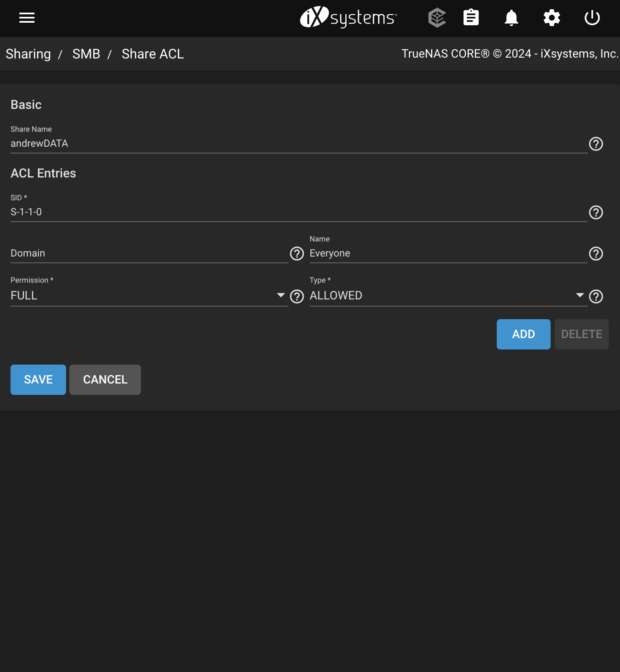Image resolution: width=620 pixels, height=672 pixels.
Task: Navigate to SMB breadcrumb link
Action: [x=86, y=54]
